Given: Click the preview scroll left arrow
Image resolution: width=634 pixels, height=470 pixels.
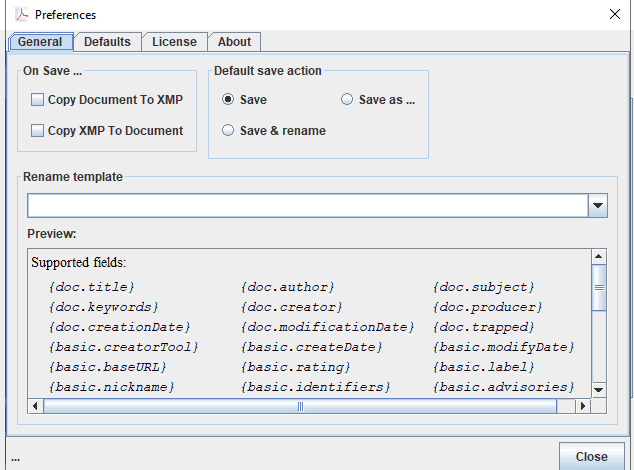Looking at the screenshot, I should pos(37,407).
